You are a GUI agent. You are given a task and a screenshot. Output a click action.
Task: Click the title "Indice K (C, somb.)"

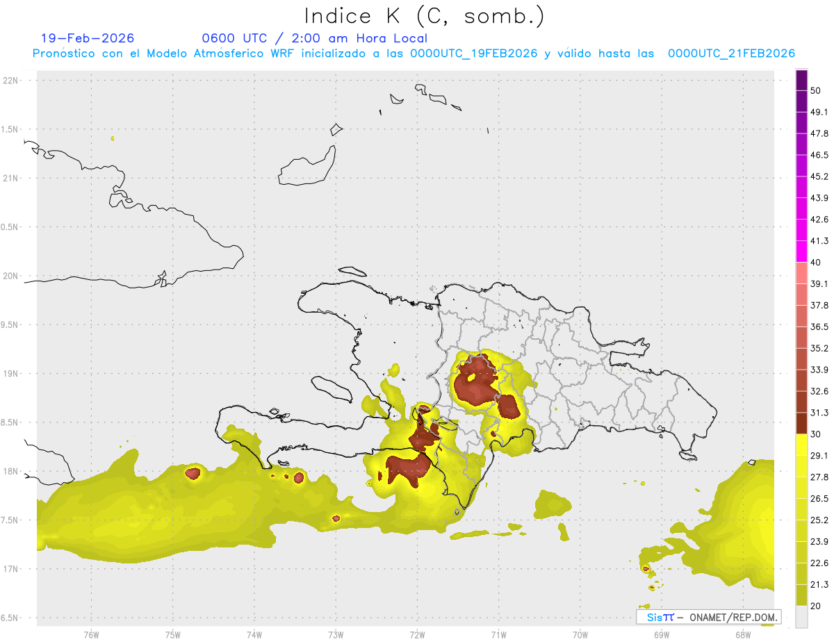pyautogui.click(x=424, y=17)
